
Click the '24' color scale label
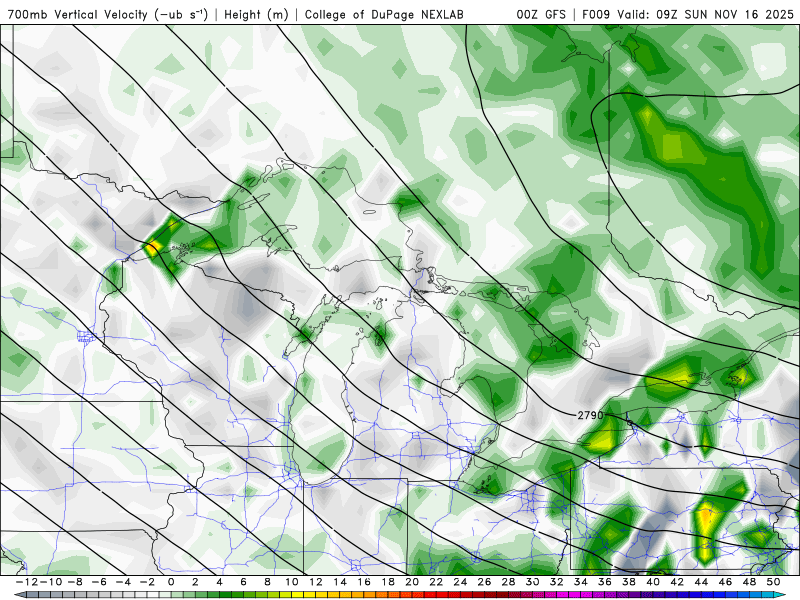[x=460, y=582]
